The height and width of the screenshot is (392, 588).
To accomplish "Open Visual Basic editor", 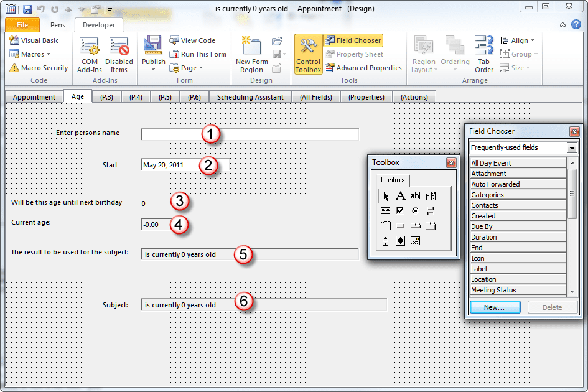I will 34,40.
